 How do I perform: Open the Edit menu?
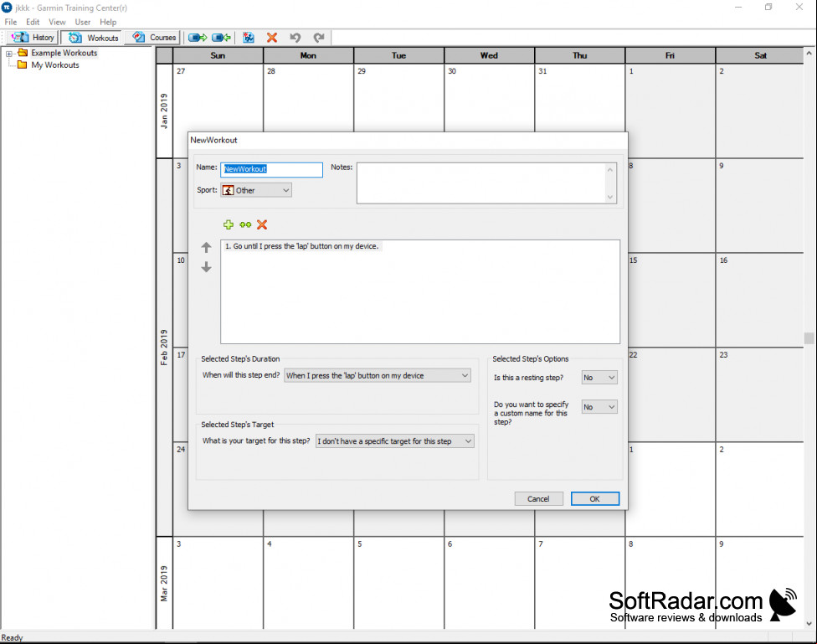pos(33,22)
